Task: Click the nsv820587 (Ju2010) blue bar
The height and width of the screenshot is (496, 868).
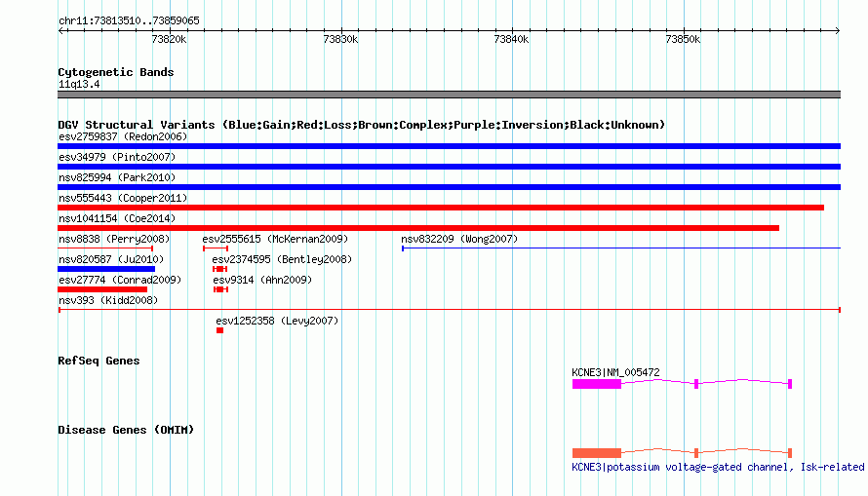Action: click(106, 269)
